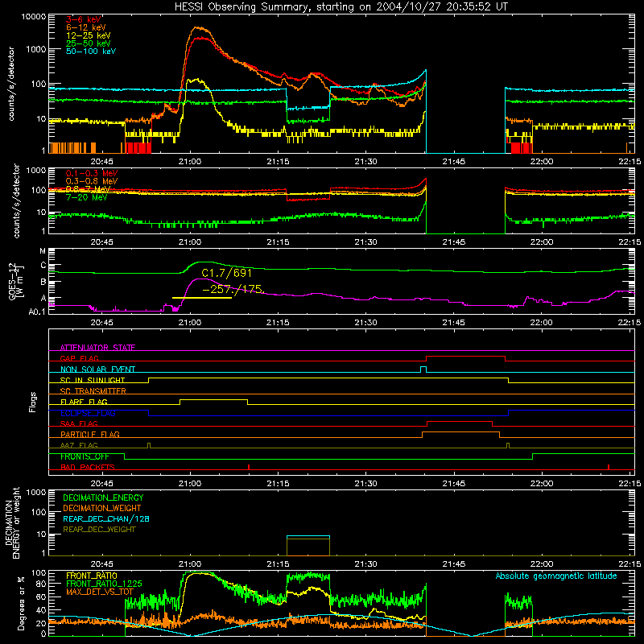
Task: Select the "FLARE_FLAG" label
Action: pos(84,402)
